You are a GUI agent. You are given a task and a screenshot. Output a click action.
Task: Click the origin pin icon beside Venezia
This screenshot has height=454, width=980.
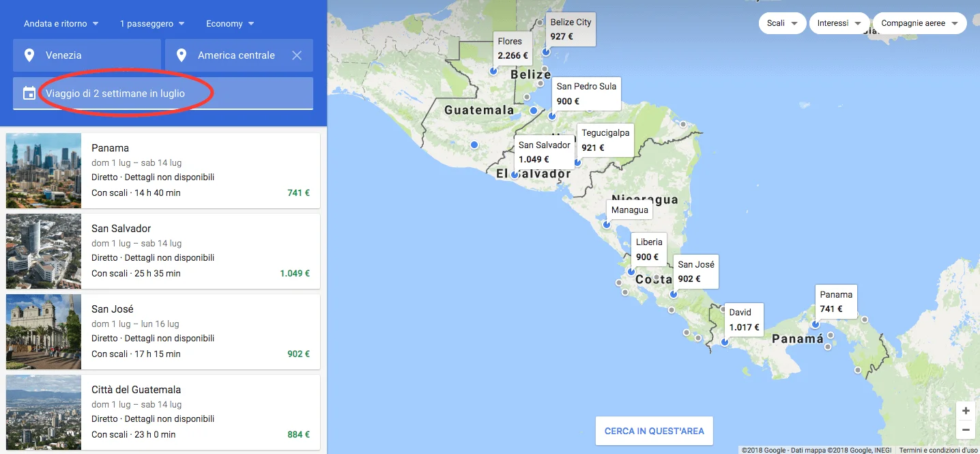click(x=29, y=55)
